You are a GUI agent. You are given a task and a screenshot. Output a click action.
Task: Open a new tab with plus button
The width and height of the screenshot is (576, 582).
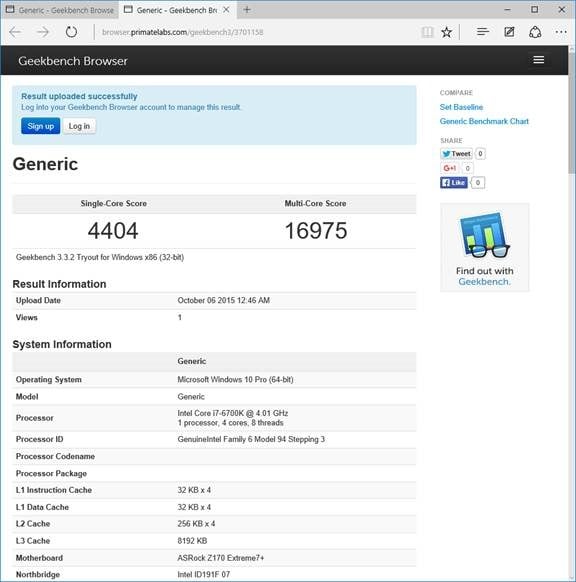tap(247, 10)
